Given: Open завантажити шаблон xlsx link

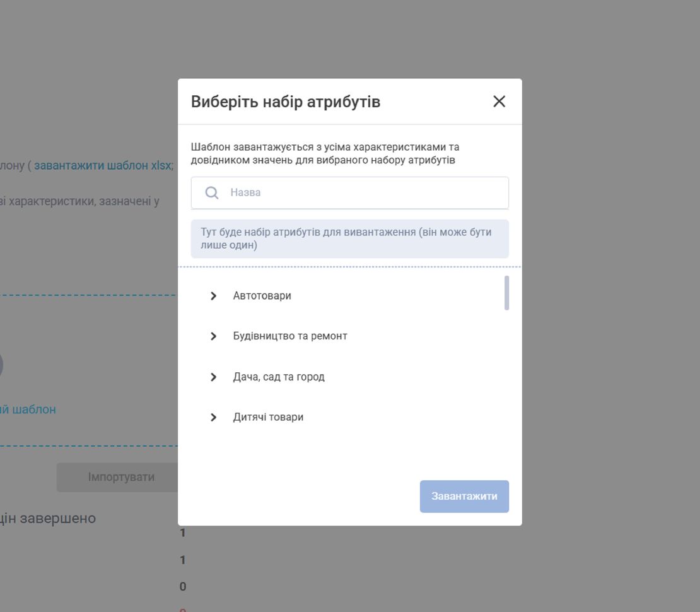Looking at the screenshot, I should (x=104, y=165).
